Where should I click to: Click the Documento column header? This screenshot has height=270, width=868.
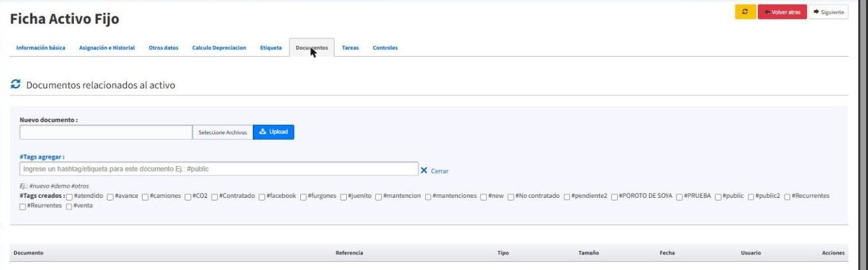click(28, 252)
